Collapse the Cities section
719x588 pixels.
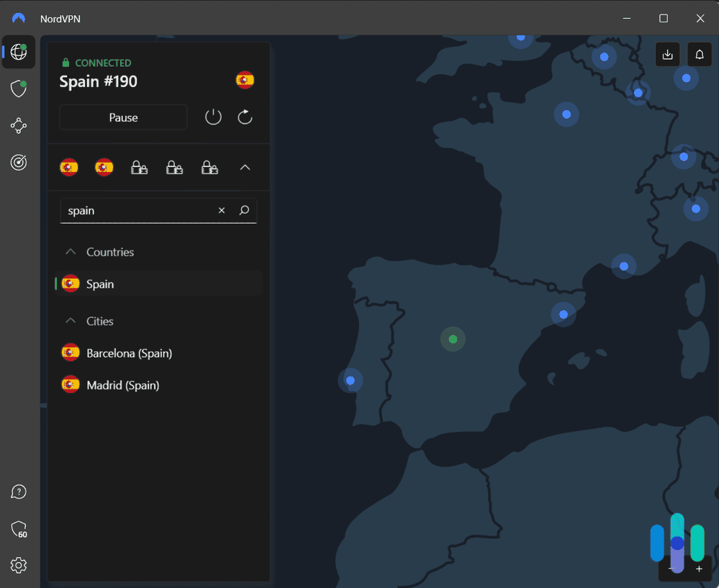[71, 321]
